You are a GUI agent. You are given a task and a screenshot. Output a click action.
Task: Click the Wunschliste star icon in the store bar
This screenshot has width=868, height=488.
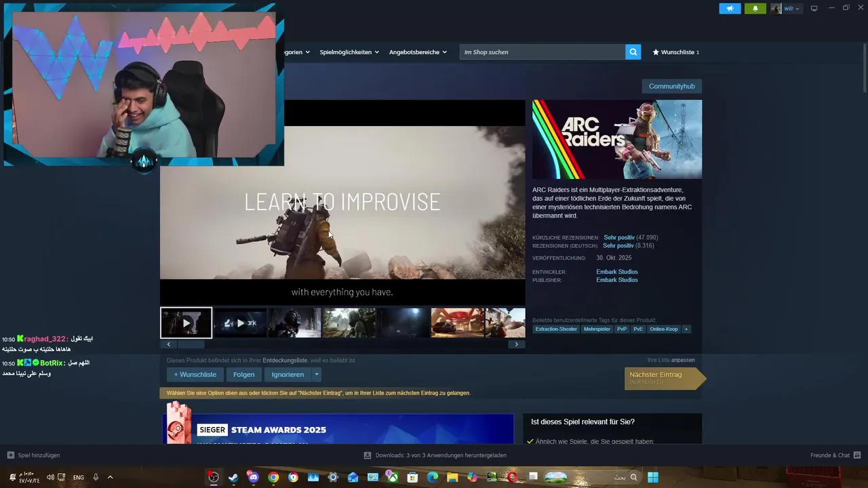pos(656,52)
